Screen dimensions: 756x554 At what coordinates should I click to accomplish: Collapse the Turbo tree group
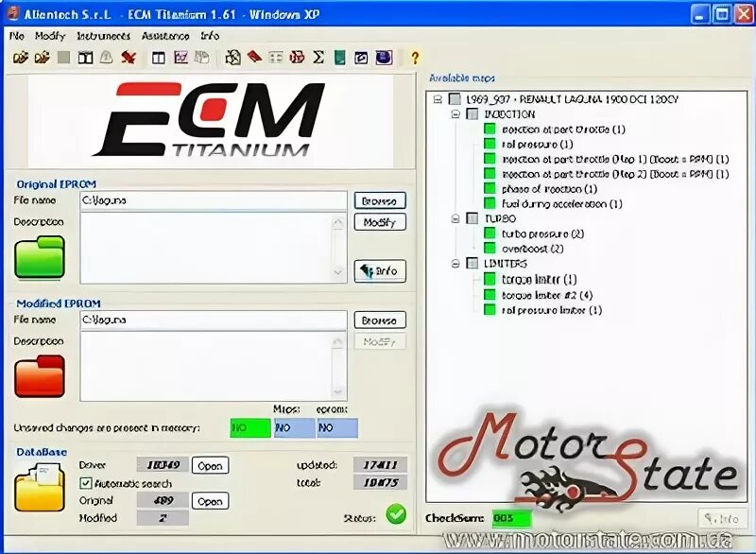coord(455,218)
